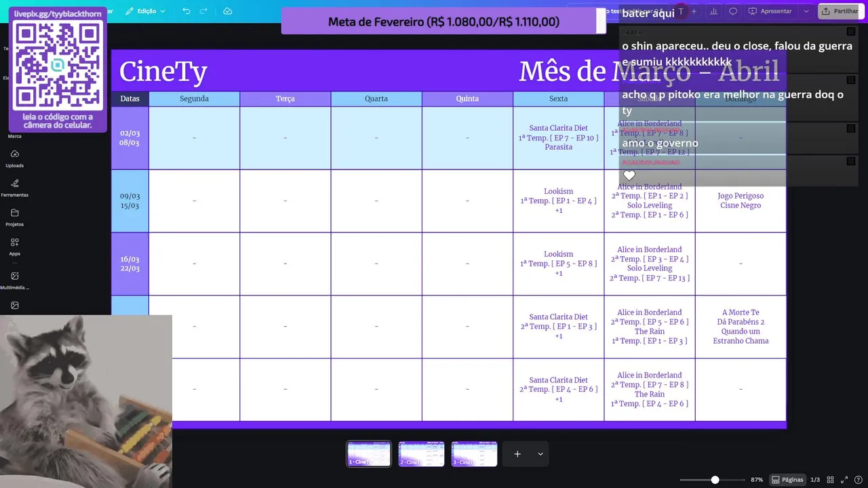The image size is (868, 488).
Task: Select the Datas header cell
Action: click(130, 99)
